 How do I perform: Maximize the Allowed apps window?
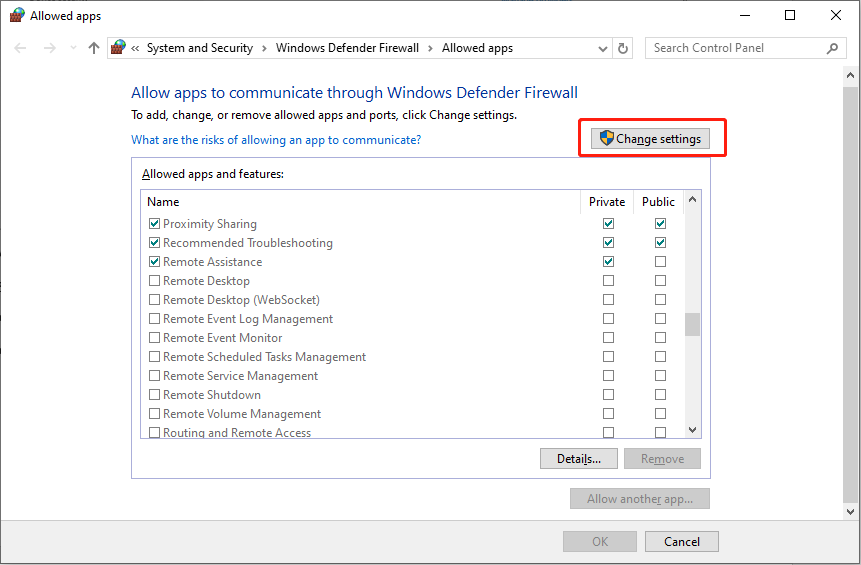point(790,15)
